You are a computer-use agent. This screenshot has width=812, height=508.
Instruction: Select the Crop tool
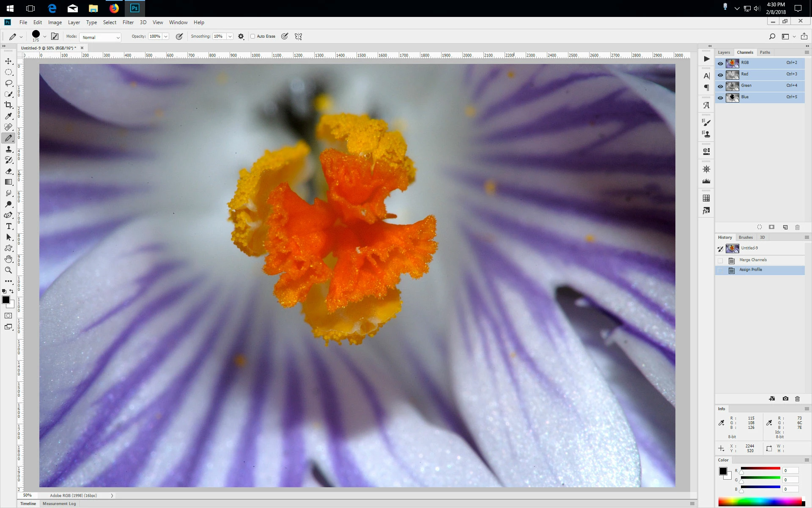pyautogui.click(x=8, y=105)
